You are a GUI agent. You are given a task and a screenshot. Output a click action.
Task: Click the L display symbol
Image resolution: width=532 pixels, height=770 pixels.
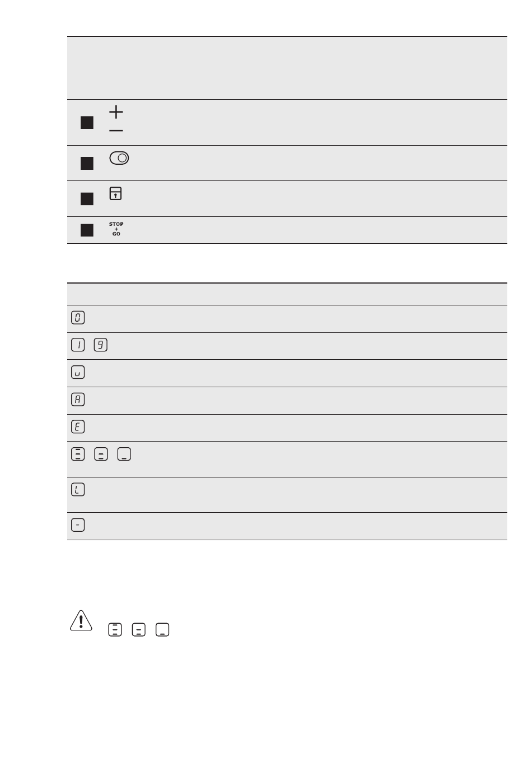pos(78,490)
